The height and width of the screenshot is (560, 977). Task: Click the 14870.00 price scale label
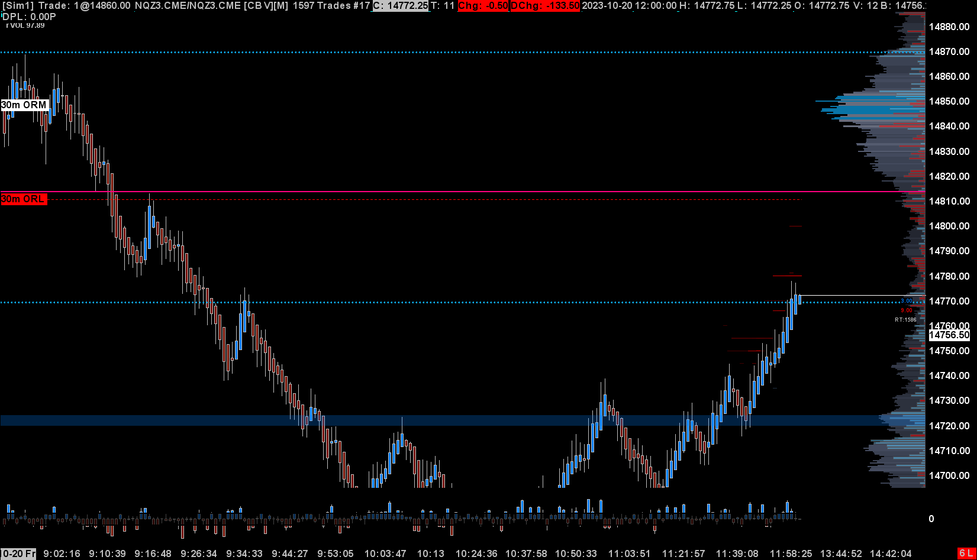click(949, 51)
